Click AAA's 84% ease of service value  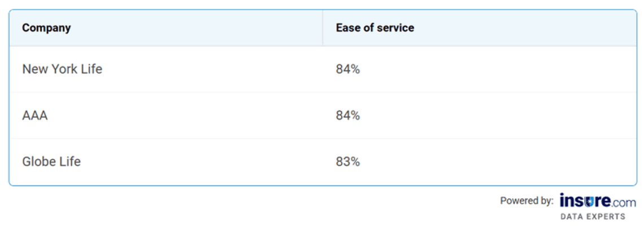tap(347, 116)
